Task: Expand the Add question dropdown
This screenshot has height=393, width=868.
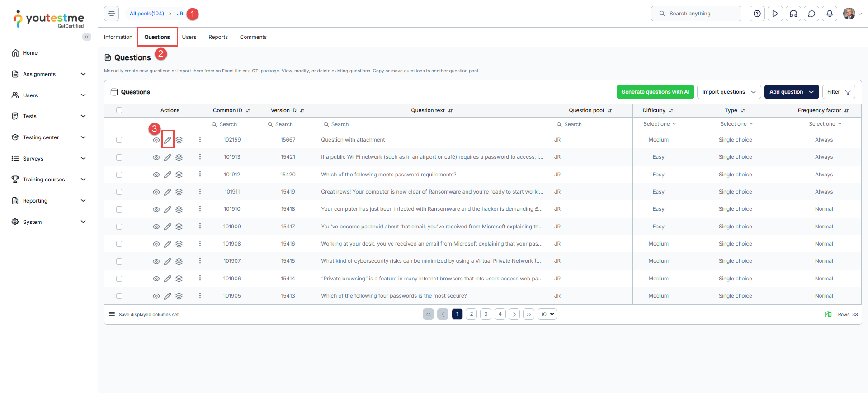Action: pyautogui.click(x=811, y=92)
